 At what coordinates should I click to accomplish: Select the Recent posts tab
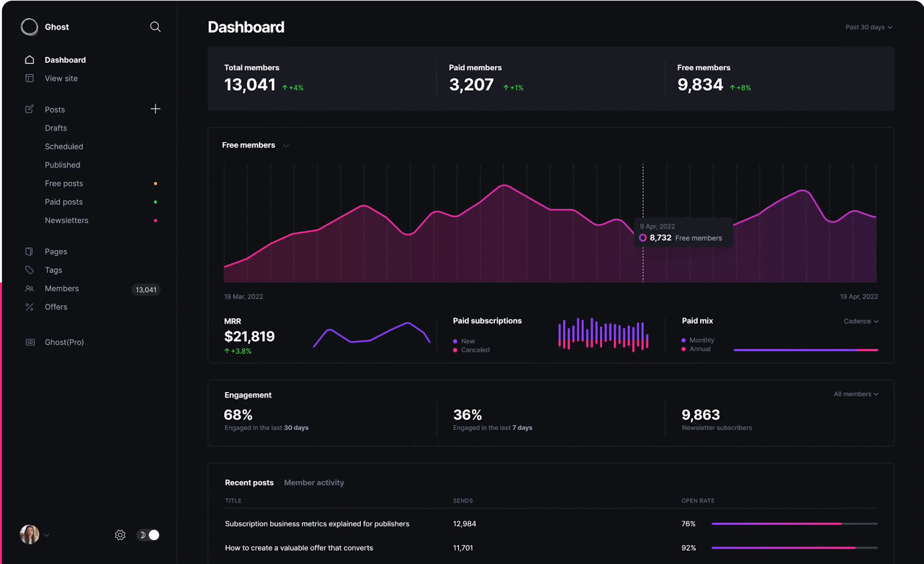point(249,483)
